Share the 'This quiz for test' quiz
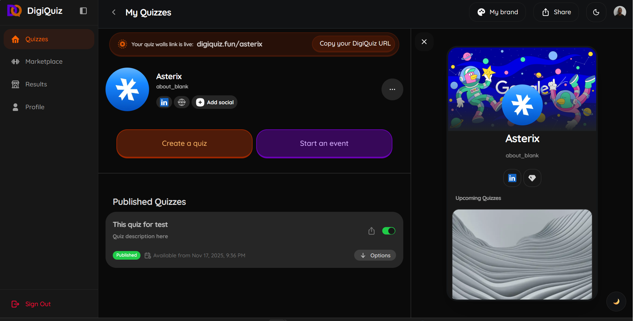 [371, 231]
